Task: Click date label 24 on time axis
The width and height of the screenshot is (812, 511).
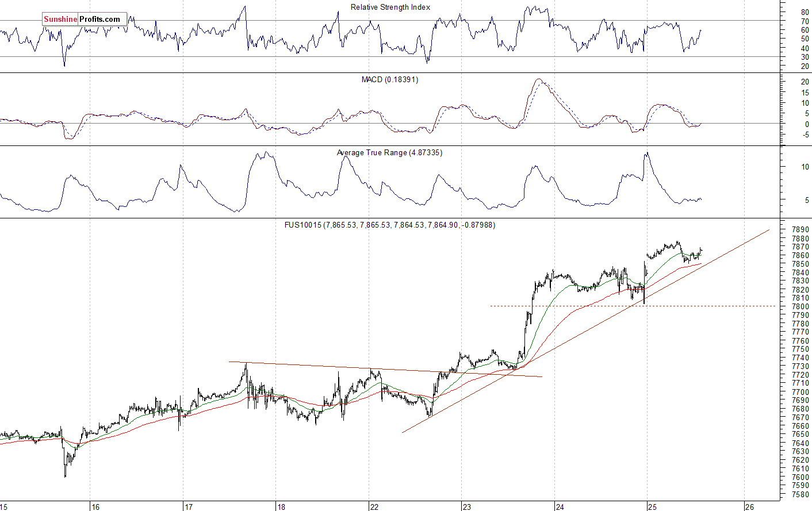Action: [560, 507]
